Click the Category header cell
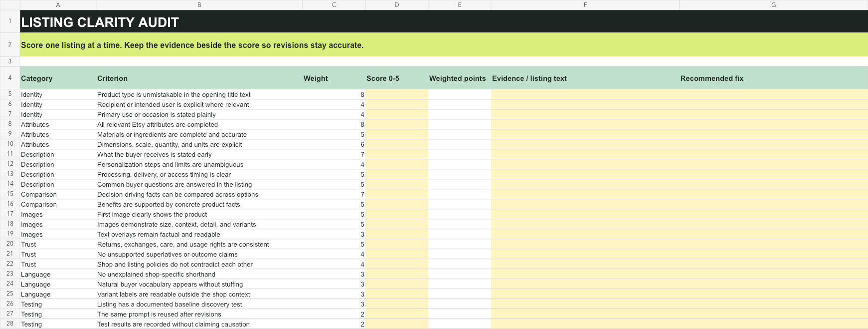 pos(58,78)
